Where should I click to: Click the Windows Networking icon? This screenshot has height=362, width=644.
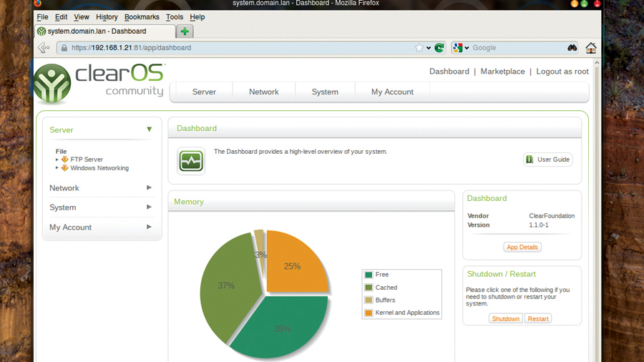tap(64, 168)
